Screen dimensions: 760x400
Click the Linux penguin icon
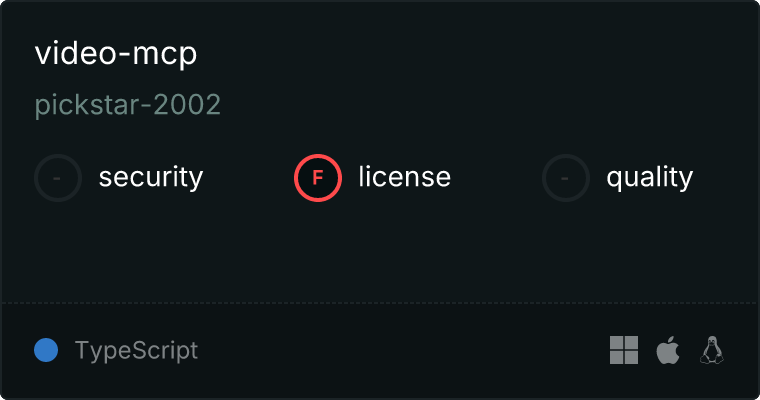712,350
